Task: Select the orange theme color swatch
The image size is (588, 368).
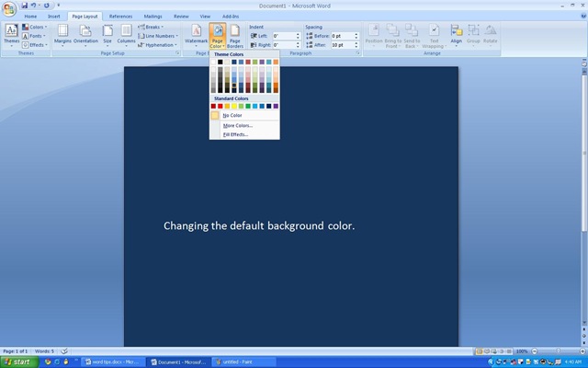Action: point(276,62)
